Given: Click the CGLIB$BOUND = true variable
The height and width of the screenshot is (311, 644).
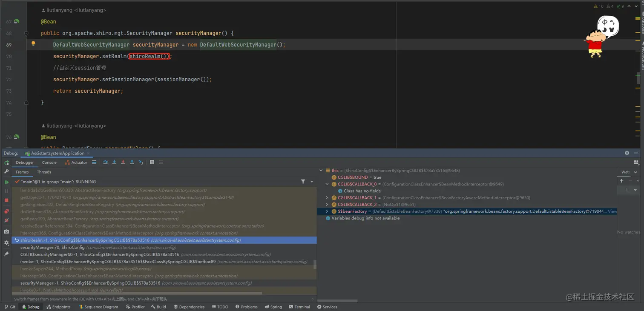Looking at the screenshot, I should [356, 177].
